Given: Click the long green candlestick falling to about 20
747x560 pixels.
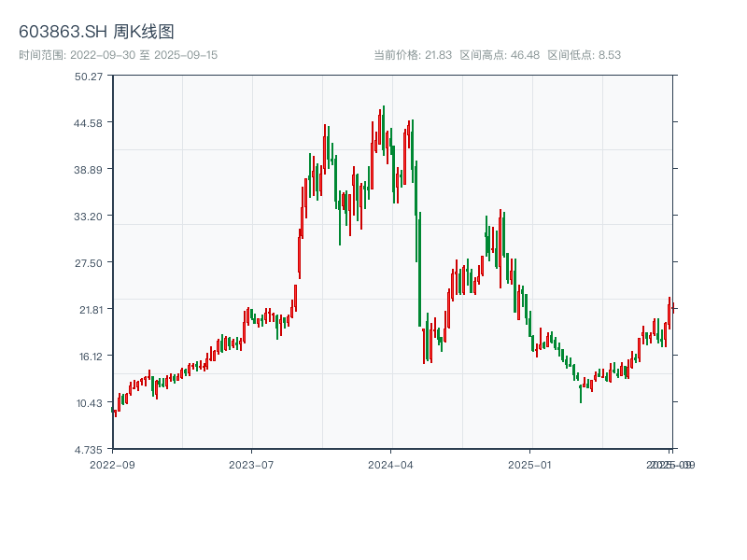Looking at the screenshot, I should pos(419,269).
